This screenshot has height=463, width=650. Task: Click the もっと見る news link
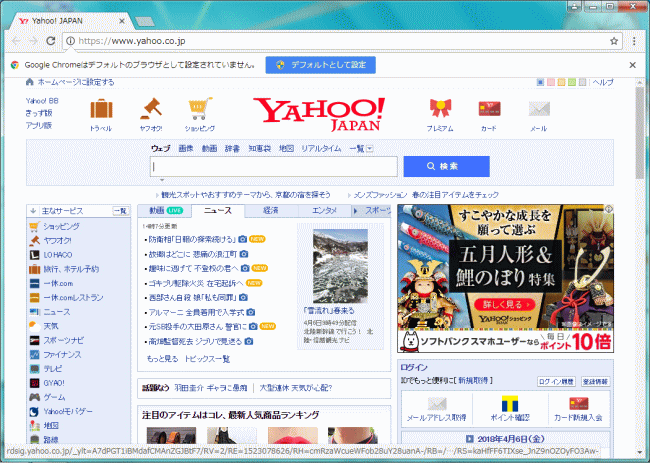point(162,359)
